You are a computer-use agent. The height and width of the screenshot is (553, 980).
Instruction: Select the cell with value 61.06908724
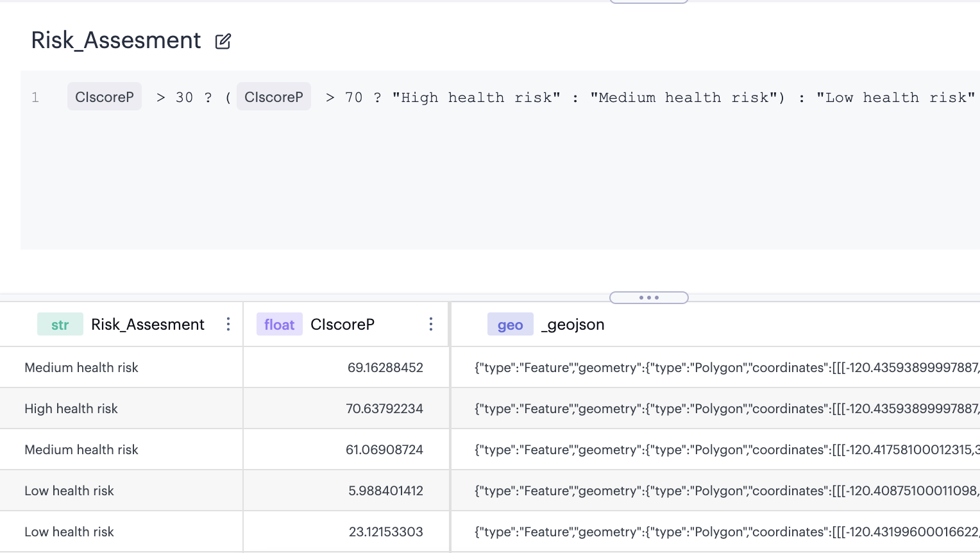(346, 450)
